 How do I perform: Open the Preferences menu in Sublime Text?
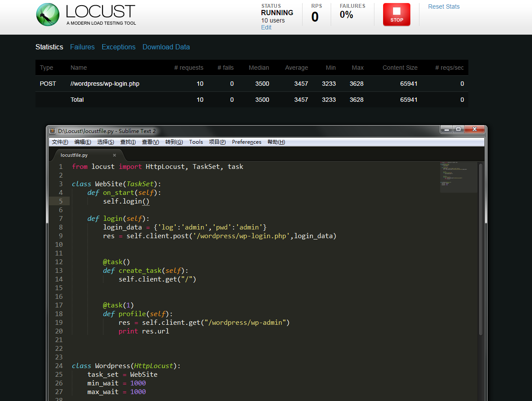(x=247, y=142)
